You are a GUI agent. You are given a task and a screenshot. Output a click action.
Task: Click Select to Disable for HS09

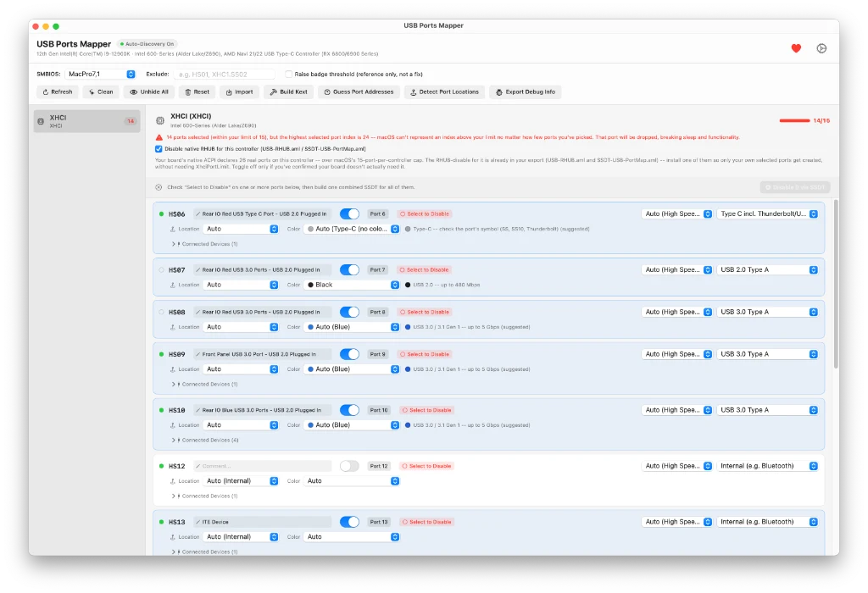425,354
